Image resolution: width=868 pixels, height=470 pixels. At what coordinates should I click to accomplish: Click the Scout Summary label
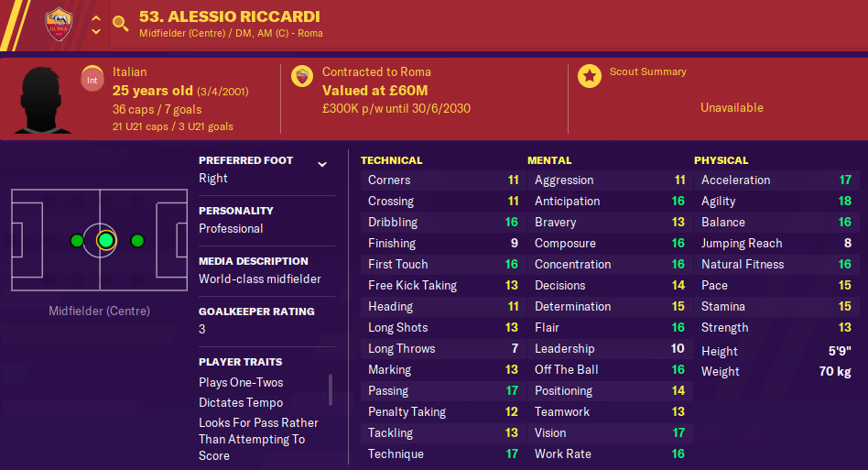click(x=647, y=71)
